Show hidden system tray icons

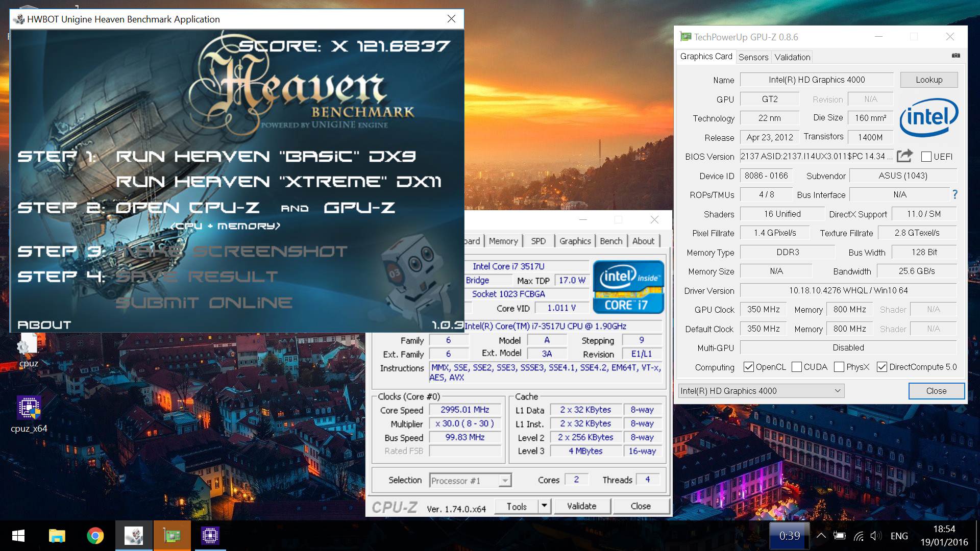point(821,536)
